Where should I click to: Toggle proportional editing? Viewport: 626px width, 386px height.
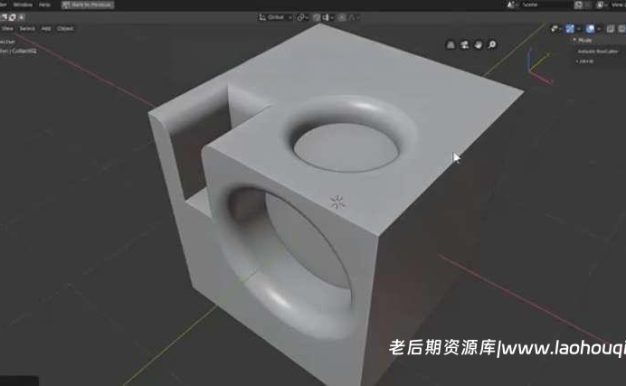(342, 17)
